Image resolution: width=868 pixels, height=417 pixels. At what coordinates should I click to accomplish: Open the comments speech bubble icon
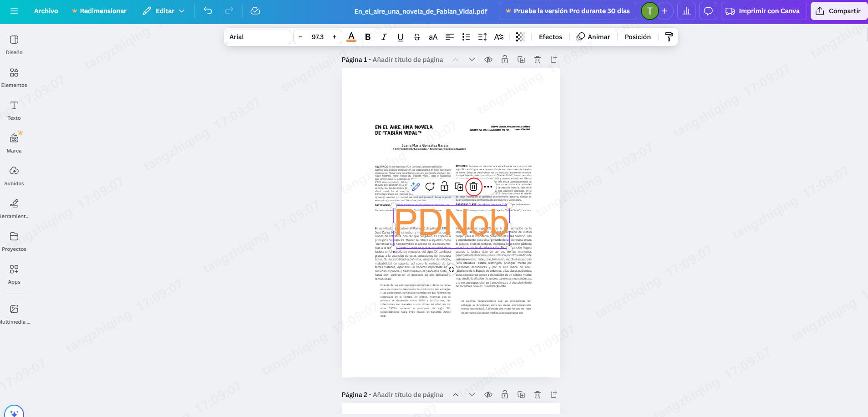click(x=708, y=11)
